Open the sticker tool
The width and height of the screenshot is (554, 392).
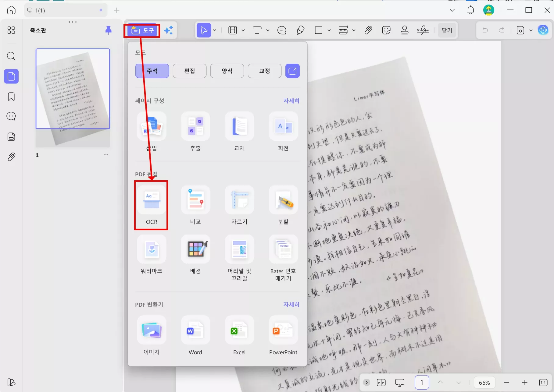pyautogui.click(x=386, y=30)
